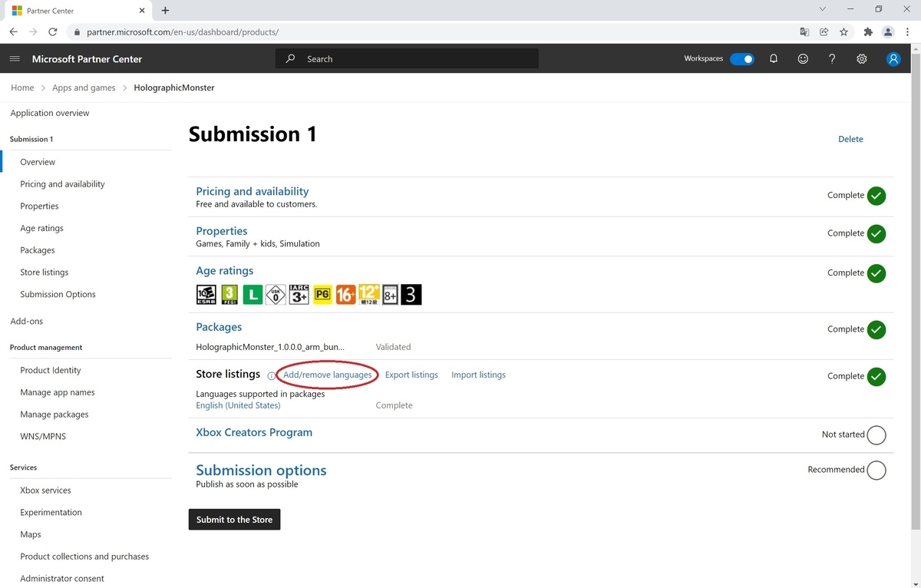The height and width of the screenshot is (588, 921).
Task: Open Pricing and availability in the sidebar
Action: pyautogui.click(x=62, y=184)
